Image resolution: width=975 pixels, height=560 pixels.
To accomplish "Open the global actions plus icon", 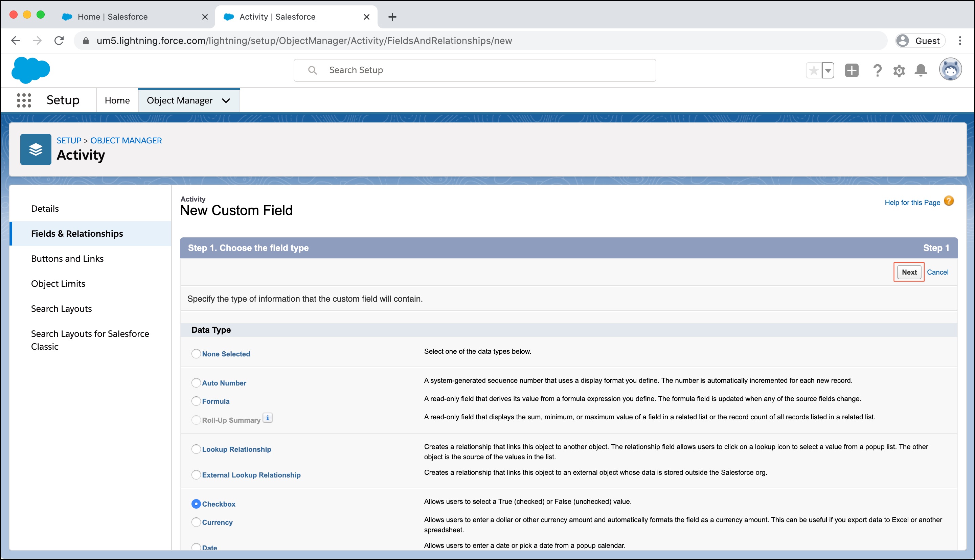I will (x=852, y=70).
